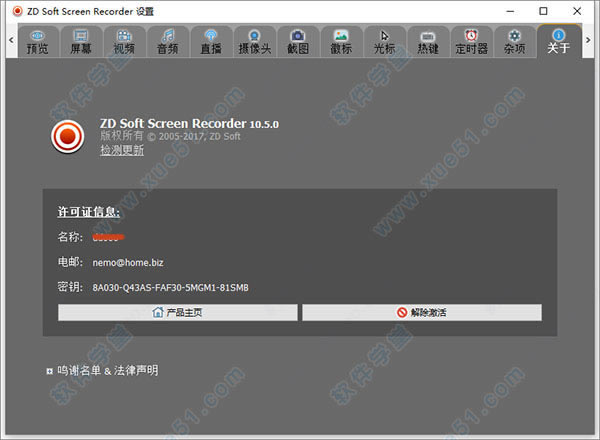Click the ZD Soft Screen Recorder 10.5.0 title
Image resolution: width=600 pixels, height=440 pixels.
pos(189,124)
